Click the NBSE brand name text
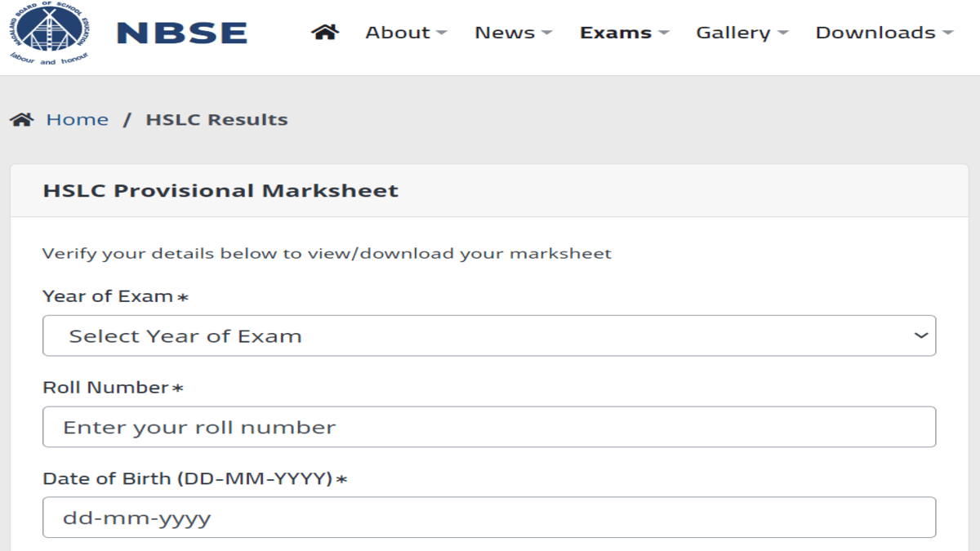Image resolution: width=980 pixels, height=551 pixels. click(182, 33)
